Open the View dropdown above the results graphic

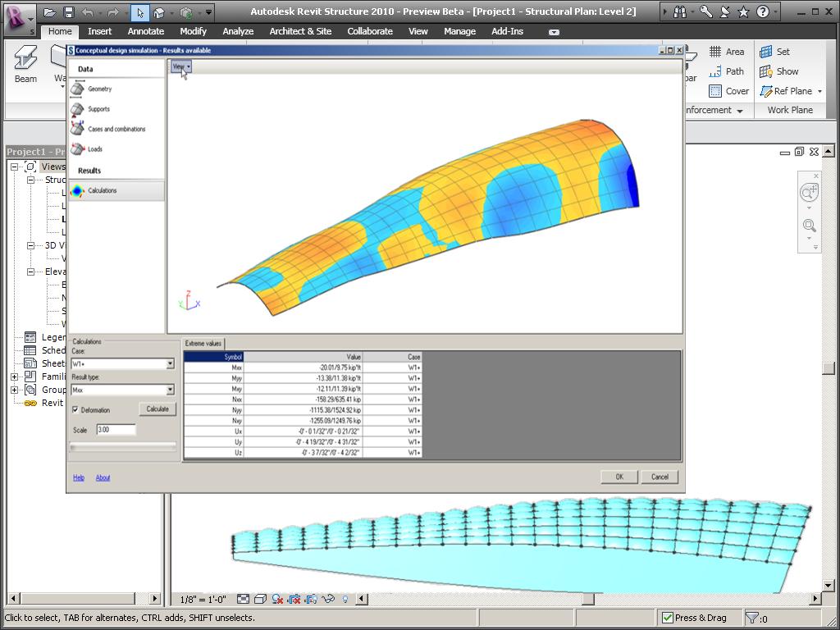(181, 68)
